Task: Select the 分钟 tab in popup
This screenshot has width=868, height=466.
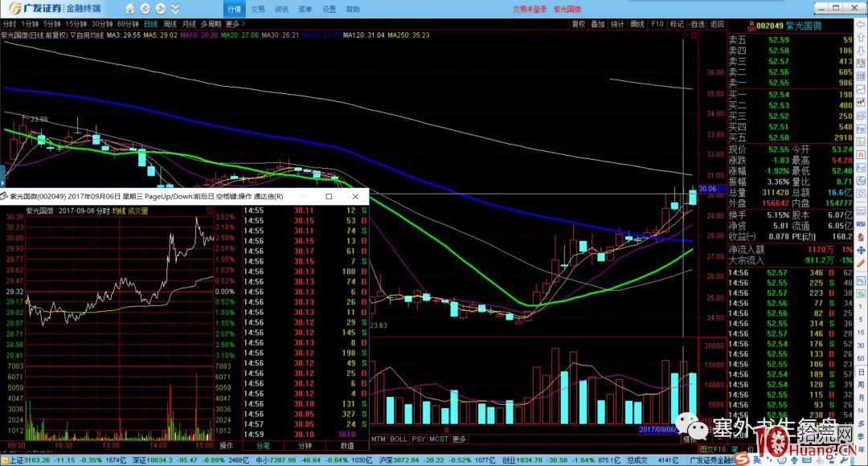Action: (x=305, y=446)
